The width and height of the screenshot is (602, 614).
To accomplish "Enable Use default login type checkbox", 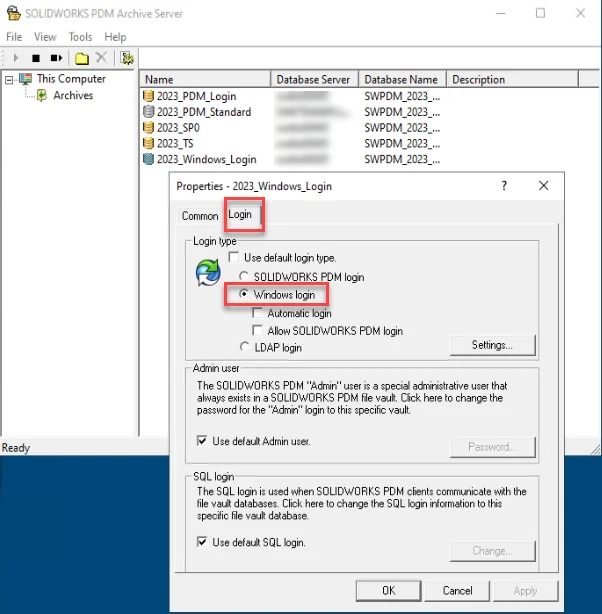I will pos(234,257).
